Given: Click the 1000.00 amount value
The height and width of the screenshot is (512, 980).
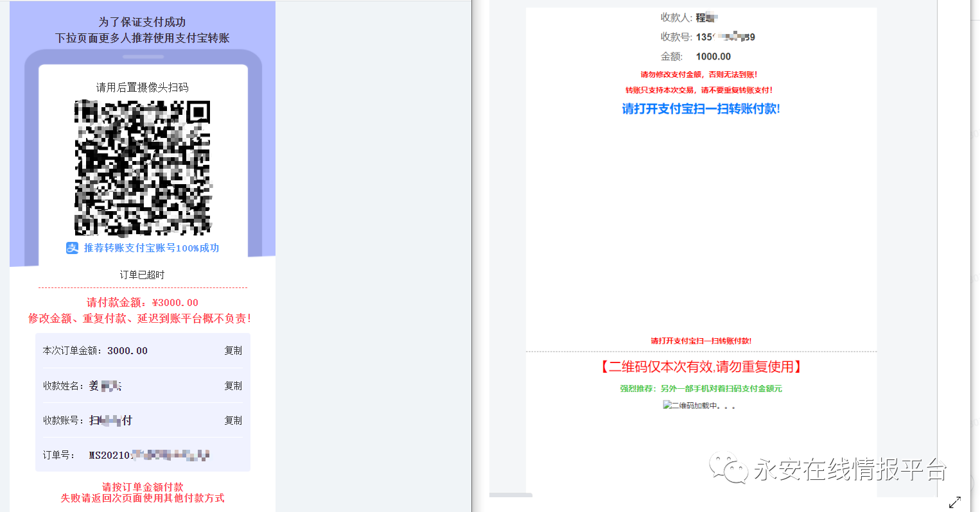Looking at the screenshot, I should 713,56.
